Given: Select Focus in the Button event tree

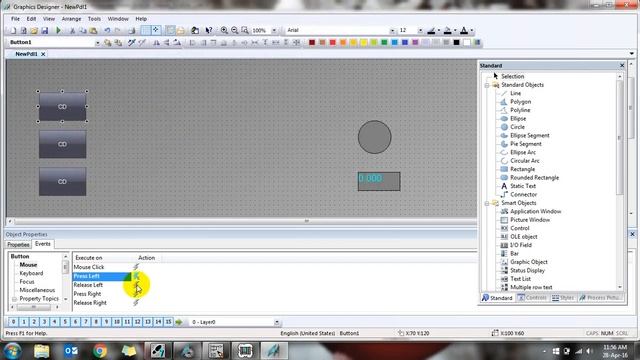Looking at the screenshot, I should 27,282.
